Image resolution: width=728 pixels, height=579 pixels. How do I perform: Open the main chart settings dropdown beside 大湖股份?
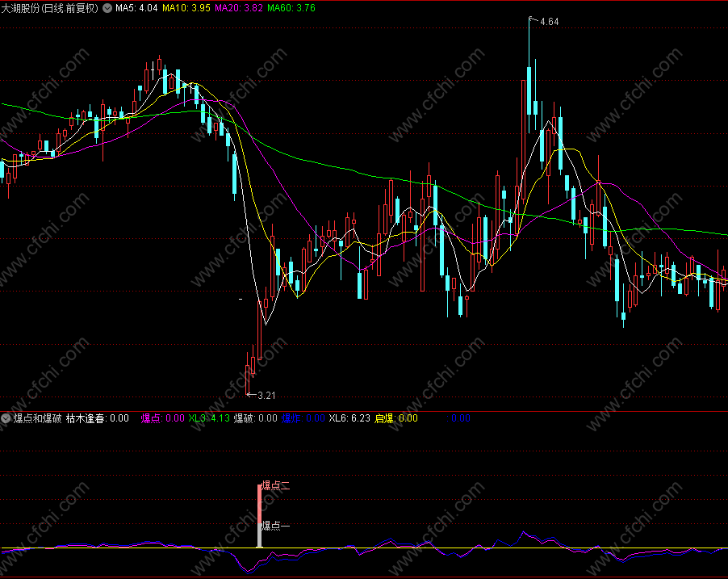[107, 8]
